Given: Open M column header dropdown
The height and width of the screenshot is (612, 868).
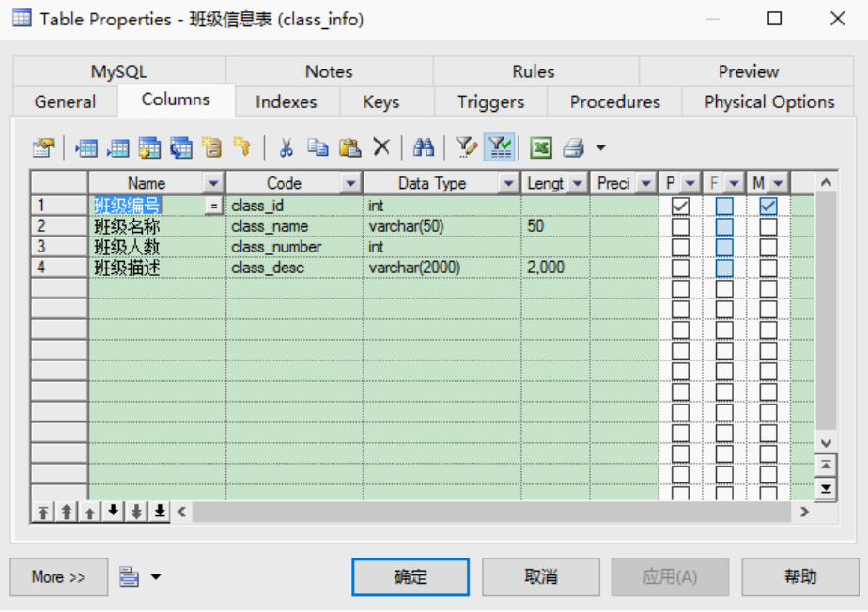Looking at the screenshot, I should [779, 183].
